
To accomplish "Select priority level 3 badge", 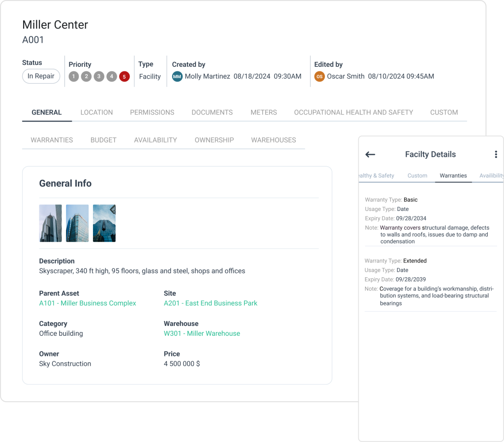I will 98,76.
